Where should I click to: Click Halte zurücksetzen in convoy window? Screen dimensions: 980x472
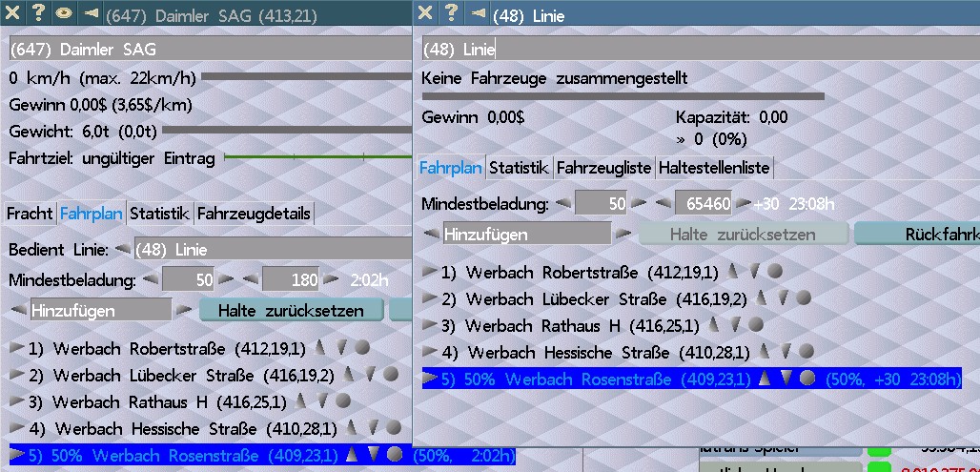click(x=291, y=310)
